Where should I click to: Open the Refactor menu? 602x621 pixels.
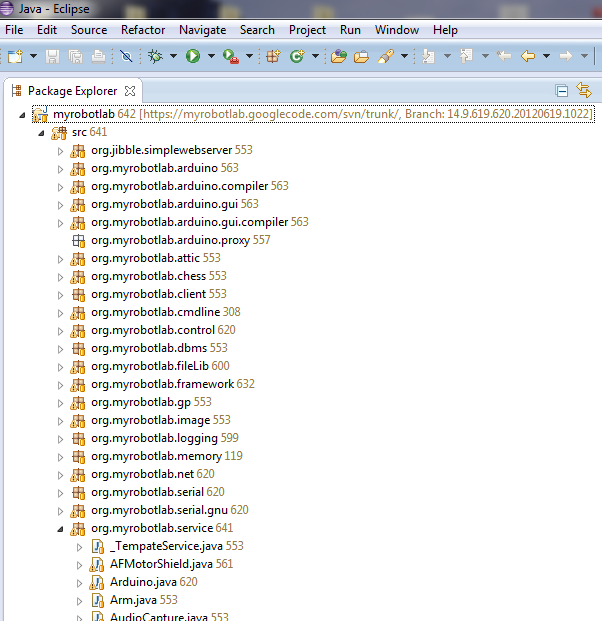(x=143, y=30)
